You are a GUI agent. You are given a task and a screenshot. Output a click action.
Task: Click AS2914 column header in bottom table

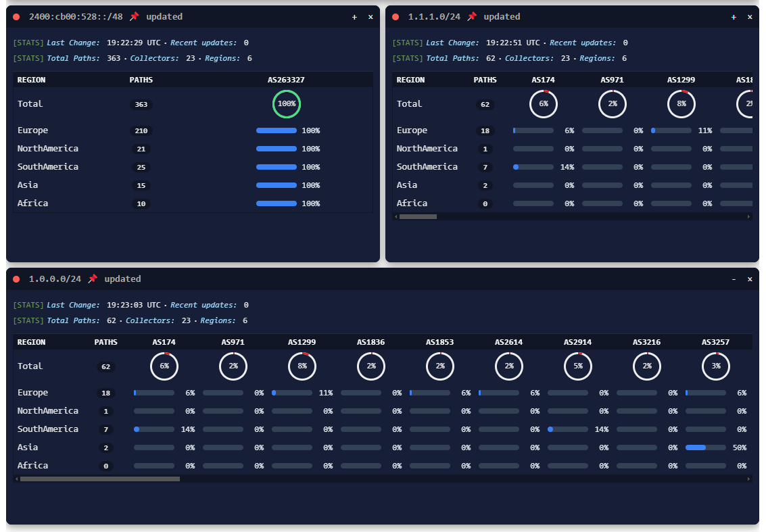(x=577, y=342)
